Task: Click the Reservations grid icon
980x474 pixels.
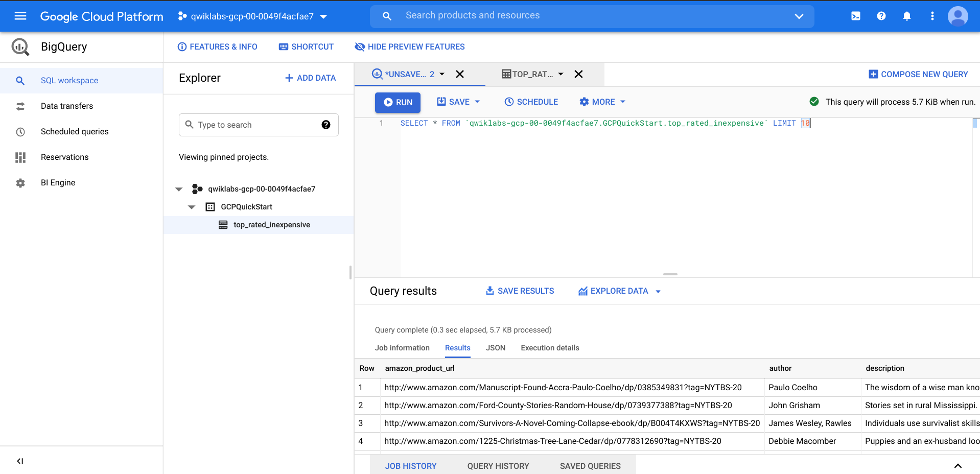Action: click(20, 157)
